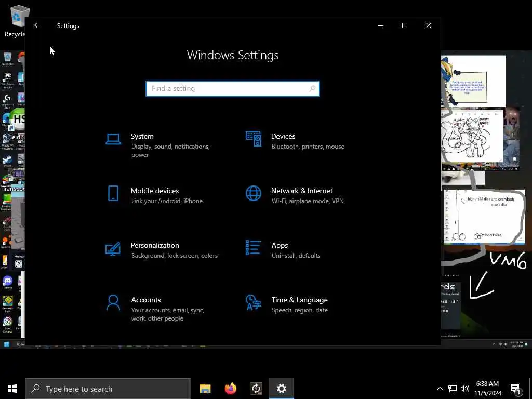Open the sync arrows app on the taskbar

256,389
